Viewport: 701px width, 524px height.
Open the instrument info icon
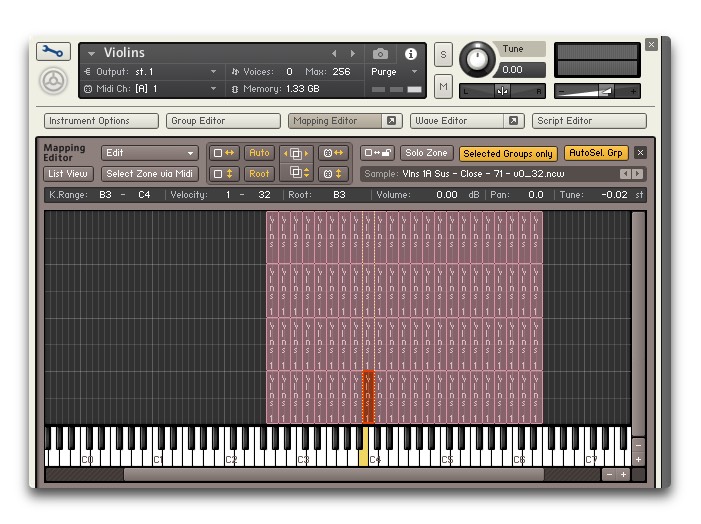(x=410, y=54)
